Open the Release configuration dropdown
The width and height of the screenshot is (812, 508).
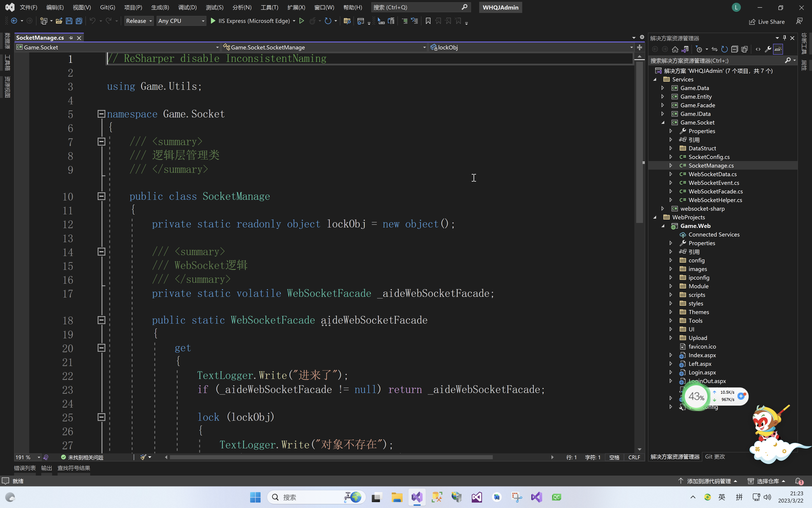click(x=139, y=21)
